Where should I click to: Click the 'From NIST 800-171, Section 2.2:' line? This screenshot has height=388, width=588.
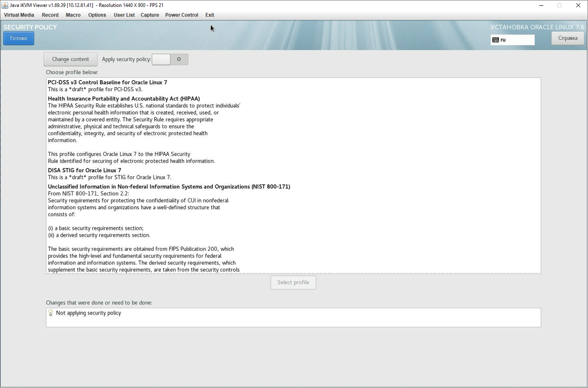(89, 194)
